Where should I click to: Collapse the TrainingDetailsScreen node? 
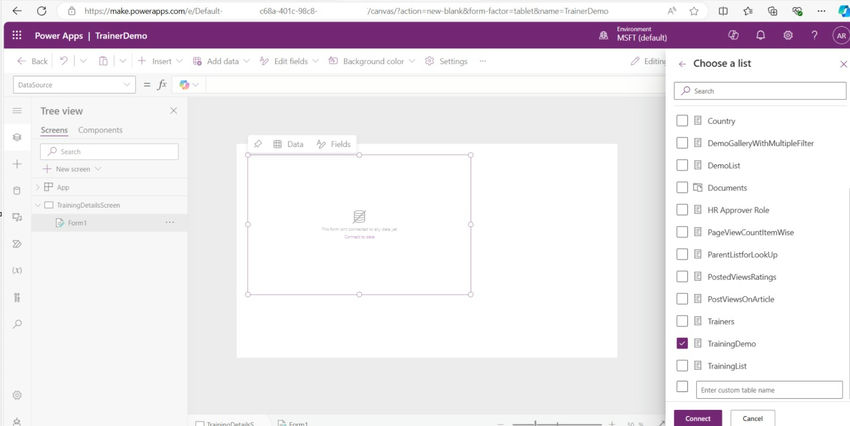(x=37, y=205)
